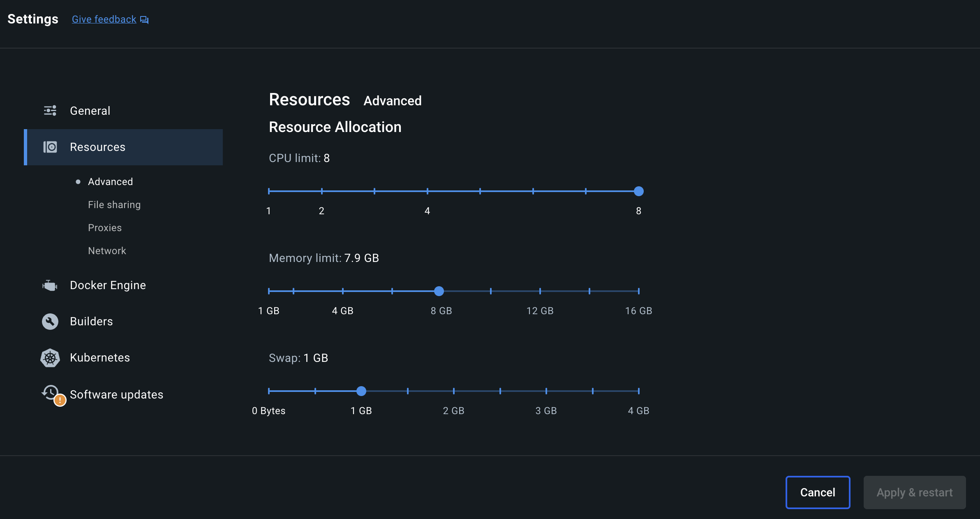Select the Advanced sub-item under Resources

click(110, 181)
